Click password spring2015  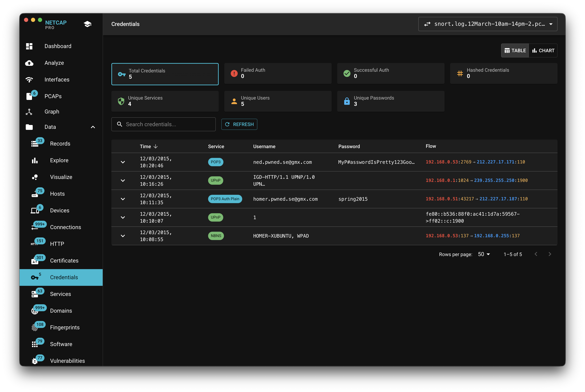pos(353,199)
